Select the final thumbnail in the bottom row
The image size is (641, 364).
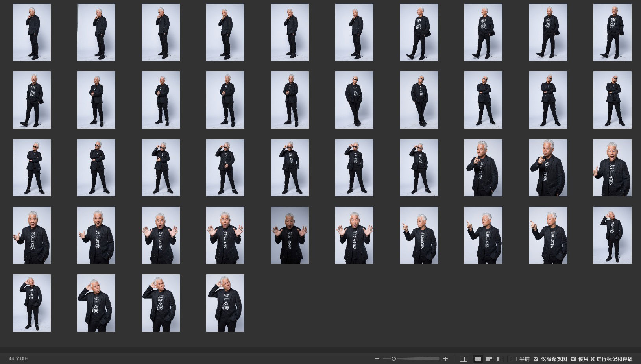225,303
